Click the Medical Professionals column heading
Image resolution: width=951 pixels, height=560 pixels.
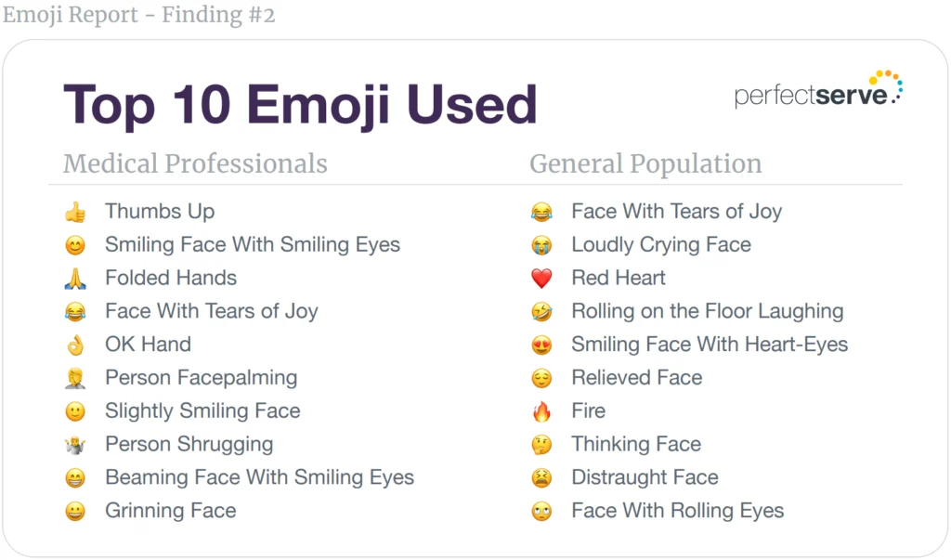[x=195, y=164]
